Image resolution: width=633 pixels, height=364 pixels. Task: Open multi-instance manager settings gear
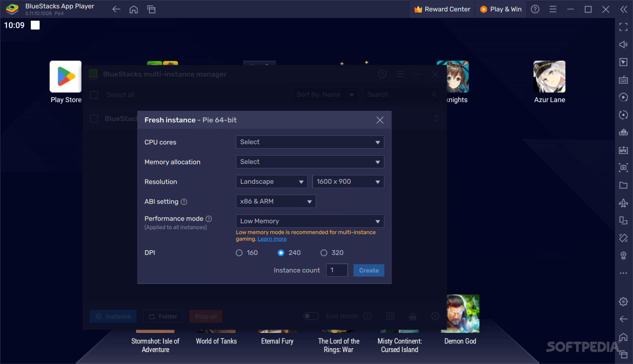click(435, 316)
